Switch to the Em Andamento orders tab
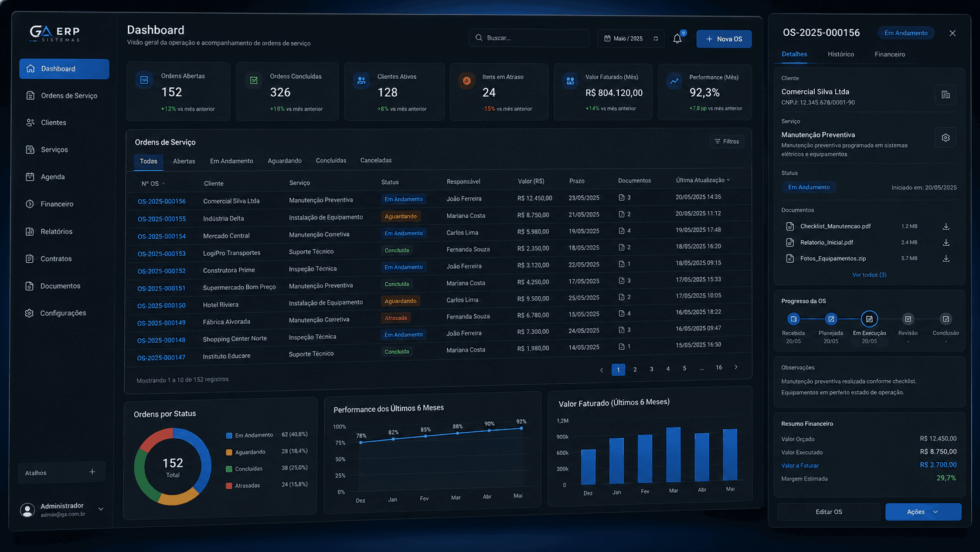980x552 pixels. click(232, 161)
